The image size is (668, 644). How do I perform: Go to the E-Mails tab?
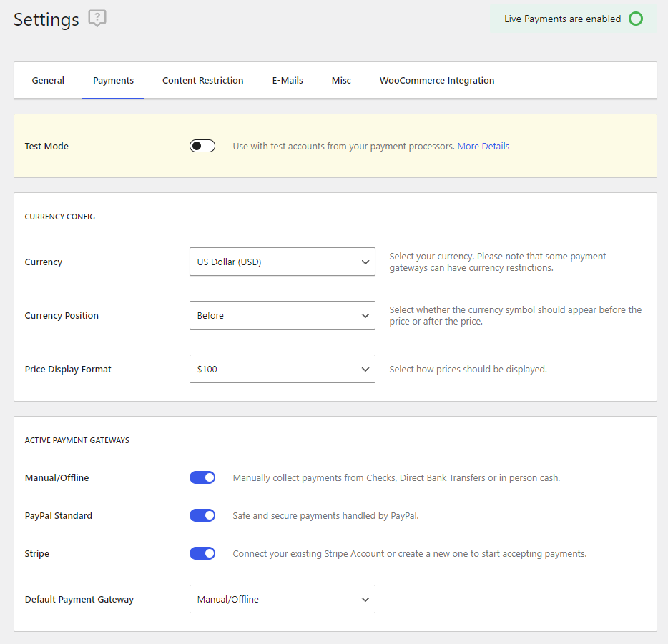pyautogui.click(x=288, y=81)
